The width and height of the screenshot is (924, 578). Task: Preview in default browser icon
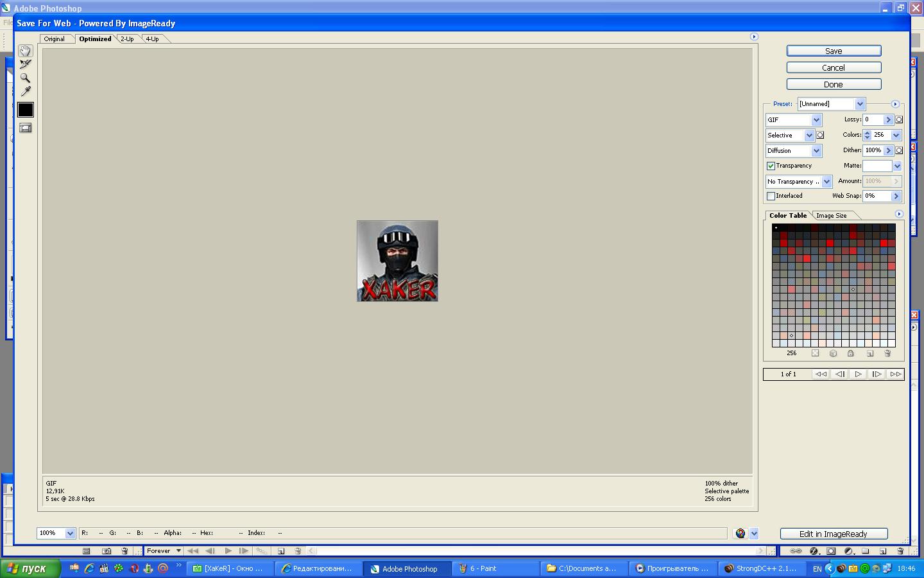pyautogui.click(x=740, y=533)
